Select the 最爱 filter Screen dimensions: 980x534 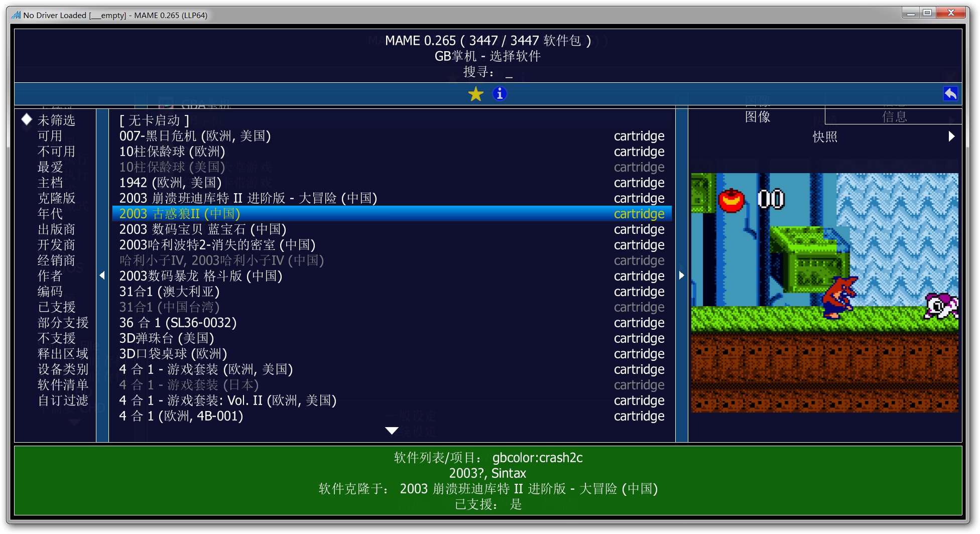coord(50,167)
